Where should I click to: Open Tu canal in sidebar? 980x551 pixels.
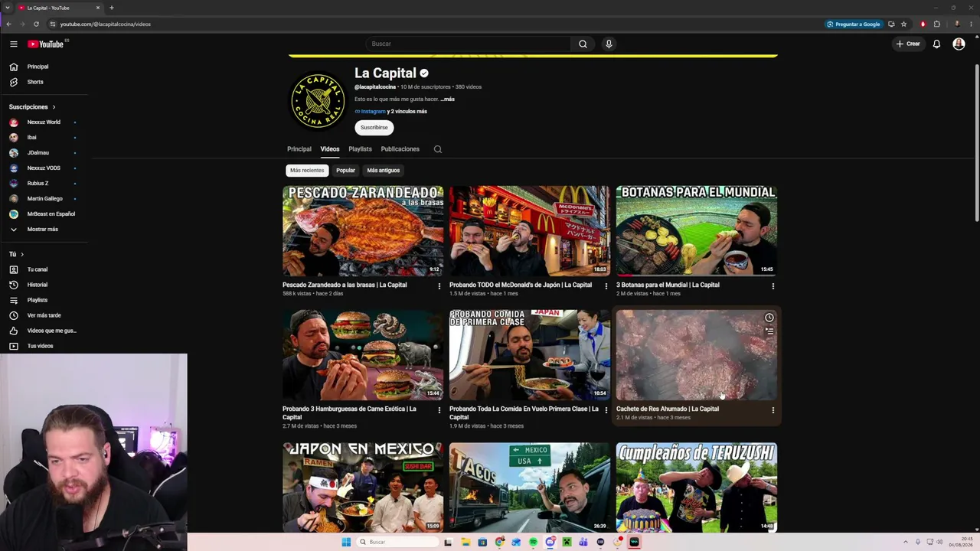[x=38, y=269]
